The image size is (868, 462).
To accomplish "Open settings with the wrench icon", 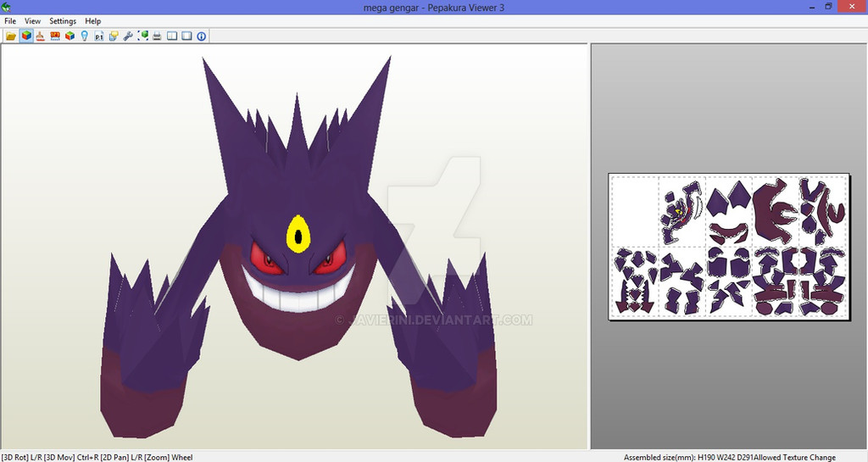I will (x=128, y=36).
